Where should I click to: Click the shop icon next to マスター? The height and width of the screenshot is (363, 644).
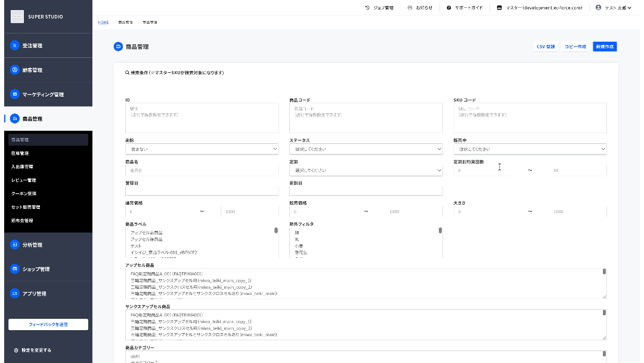tap(500, 8)
